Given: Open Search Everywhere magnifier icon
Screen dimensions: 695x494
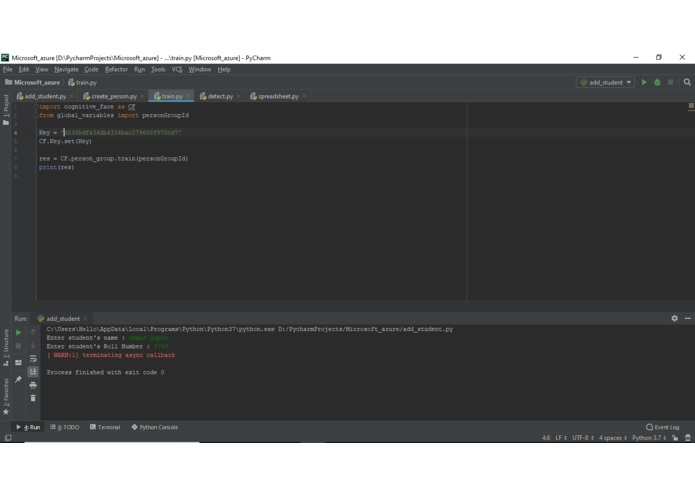Looking at the screenshot, I should [x=687, y=82].
